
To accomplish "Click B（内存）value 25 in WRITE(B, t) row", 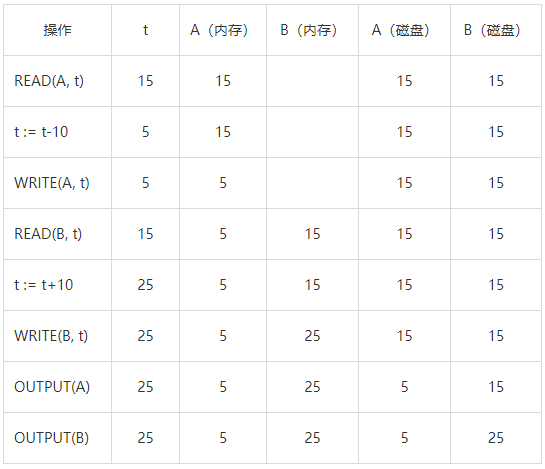I will [x=312, y=336].
